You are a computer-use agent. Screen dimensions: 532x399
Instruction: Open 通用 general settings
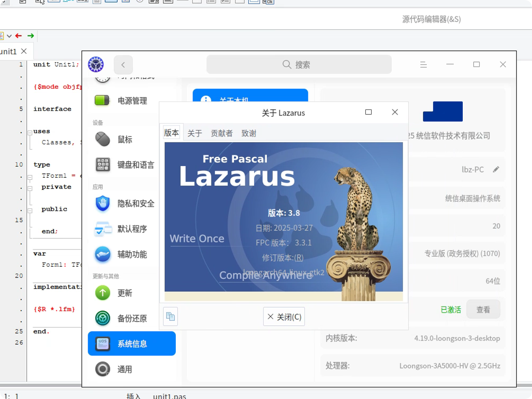click(x=132, y=369)
